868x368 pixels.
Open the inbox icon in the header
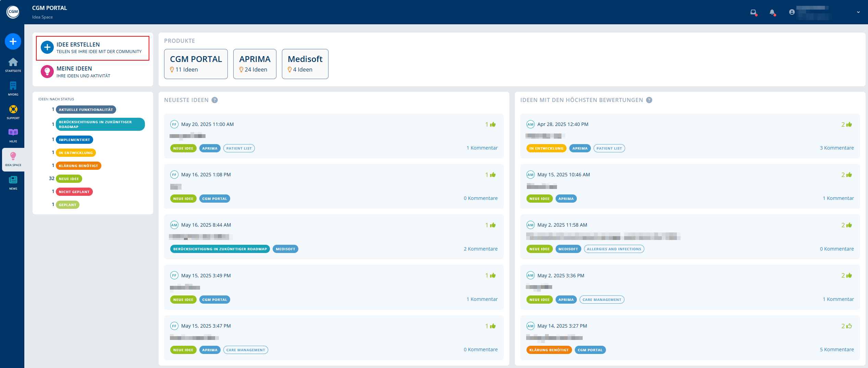click(753, 12)
